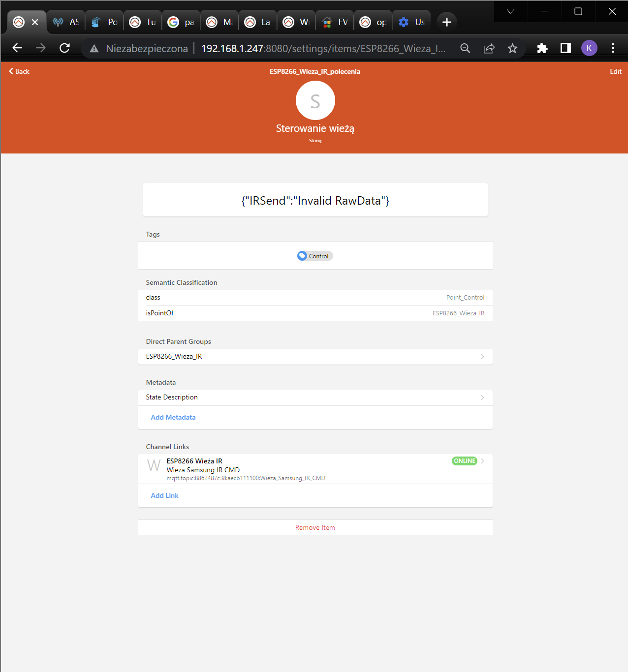
Task: Open Chrome three-dot menu
Action: click(x=613, y=48)
